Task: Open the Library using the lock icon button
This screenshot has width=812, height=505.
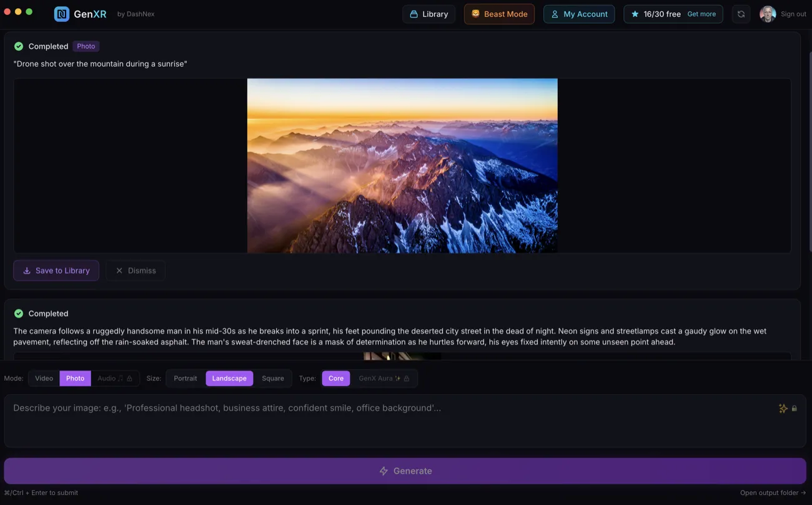Action: (413, 13)
